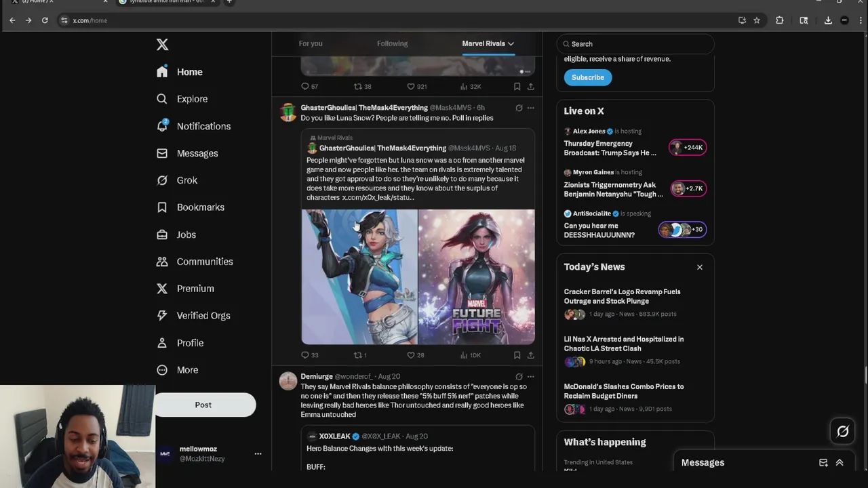This screenshot has height=488, width=868.
Task: Close the Today's News panel
Action: [700, 267]
